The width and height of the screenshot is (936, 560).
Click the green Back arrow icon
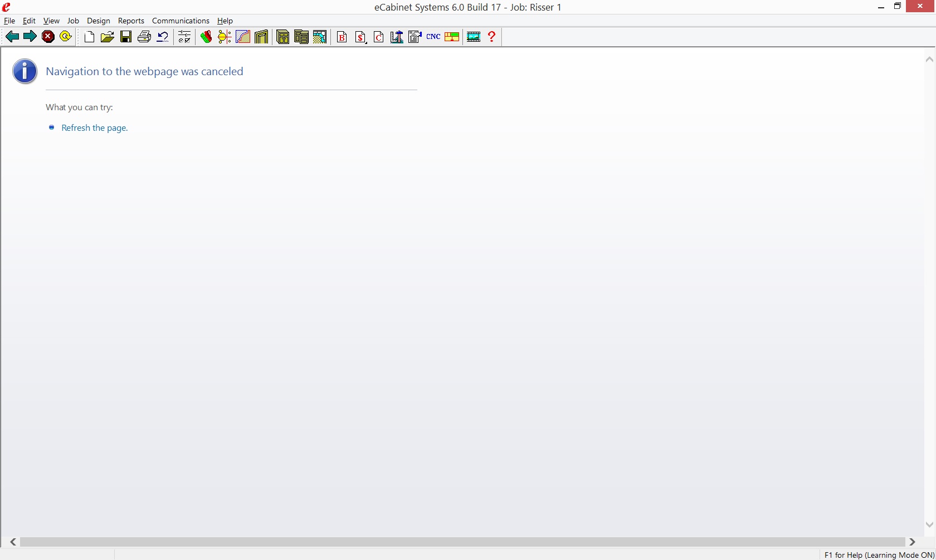tap(12, 37)
